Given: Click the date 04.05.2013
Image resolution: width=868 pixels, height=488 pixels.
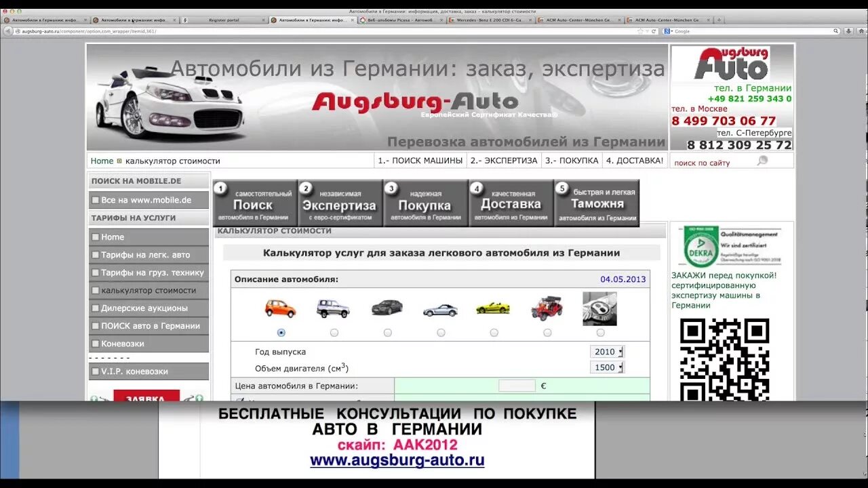Looking at the screenshot, I should [x=623, y=279].
